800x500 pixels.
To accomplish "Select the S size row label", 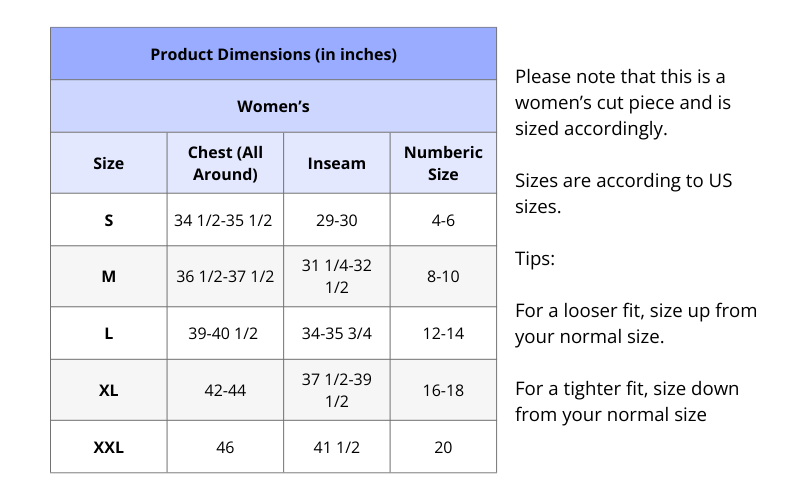I will pyautogui.click(x=108, y=220).
